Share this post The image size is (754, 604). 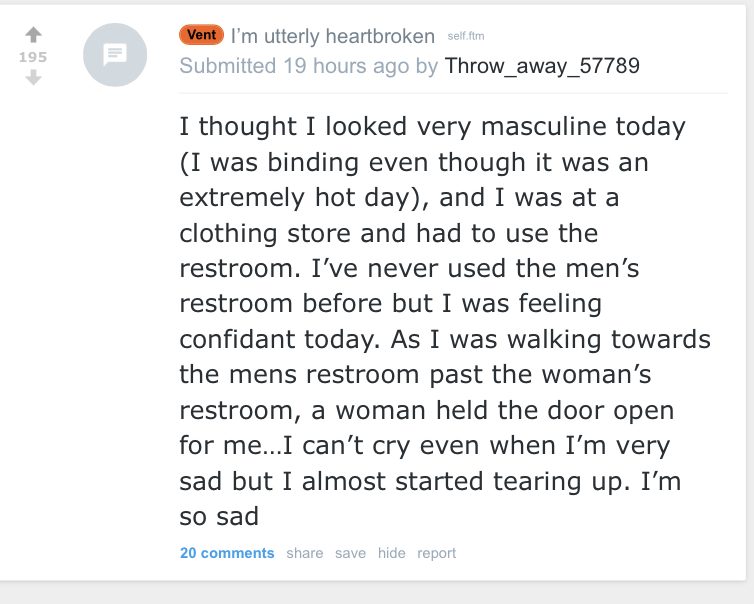point(304,553)
